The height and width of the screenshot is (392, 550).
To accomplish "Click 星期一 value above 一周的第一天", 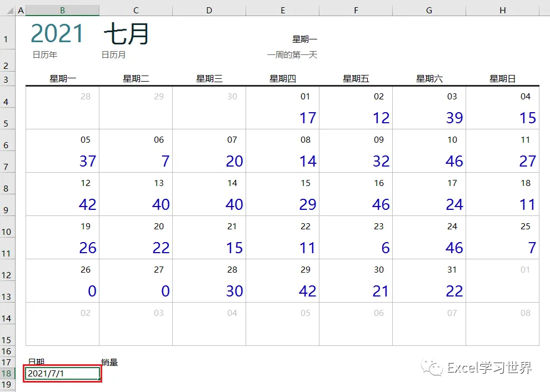I will coord(305,39).
